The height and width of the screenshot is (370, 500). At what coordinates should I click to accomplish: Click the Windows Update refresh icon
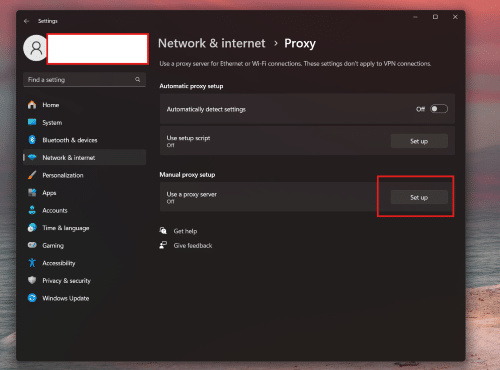(x=32, y=298)
